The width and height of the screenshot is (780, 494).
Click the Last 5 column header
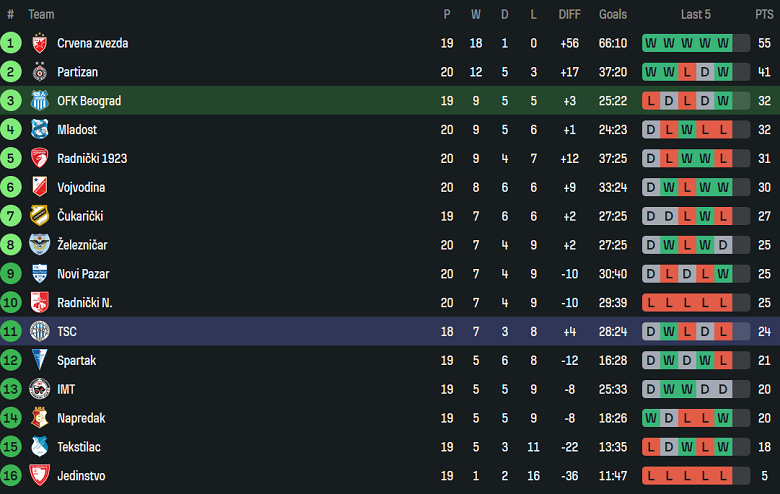[696, 14]
